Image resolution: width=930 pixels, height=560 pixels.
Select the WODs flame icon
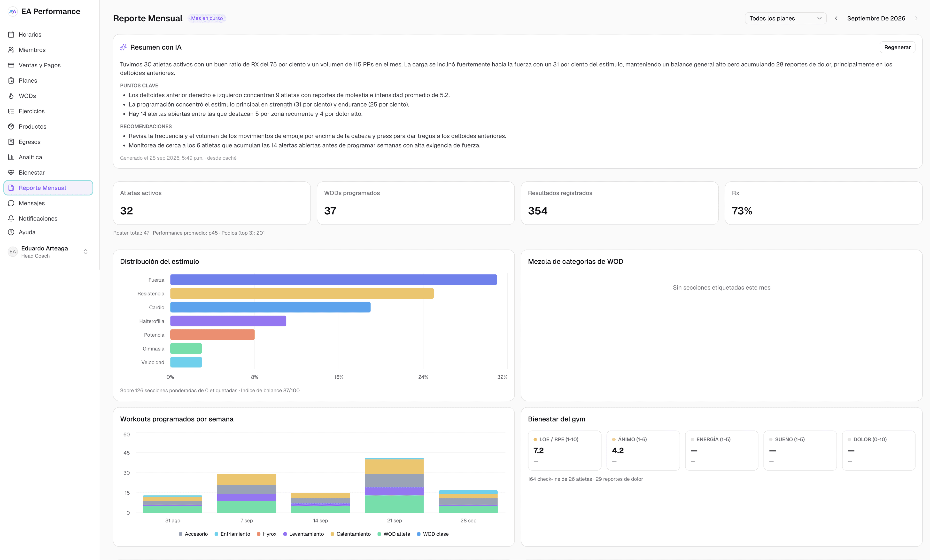(11, 96)
